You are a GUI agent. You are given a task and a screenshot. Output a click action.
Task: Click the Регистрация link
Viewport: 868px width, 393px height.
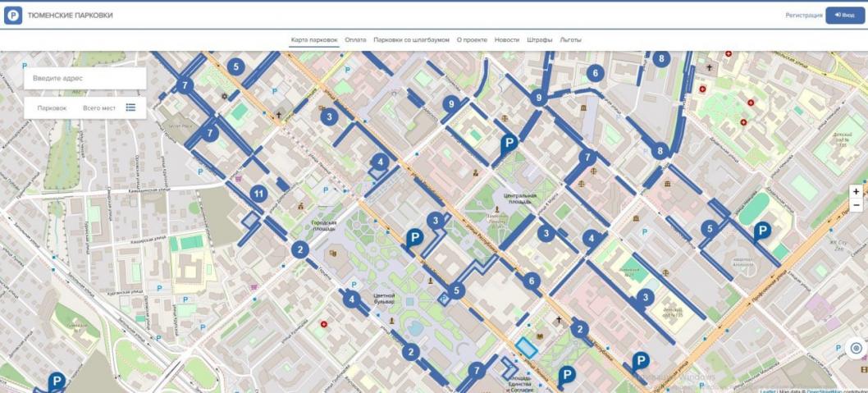click(803, 16)
